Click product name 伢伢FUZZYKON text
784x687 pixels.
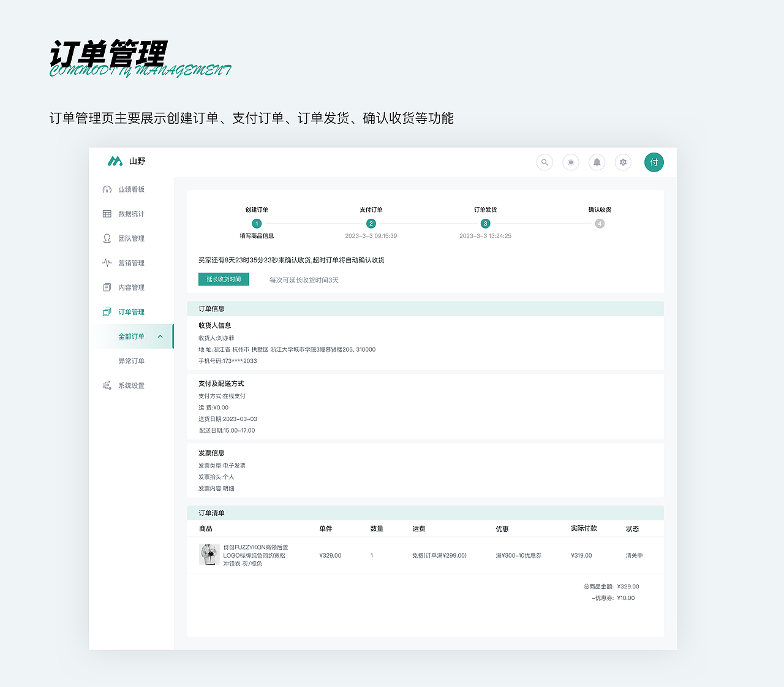point(255,555)
